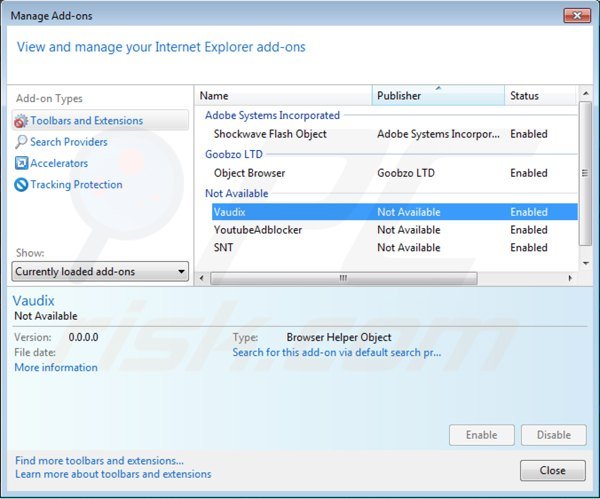Click the Search Providers magnifier icon
Viewport: 600px width, 499px height.
tap(21, 142)
